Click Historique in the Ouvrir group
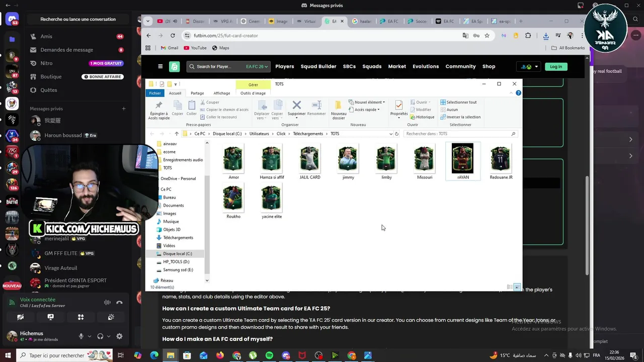Image resolution: width=644 pixels, height=362 pixels. pyautogui.click(x=422, y=117)
